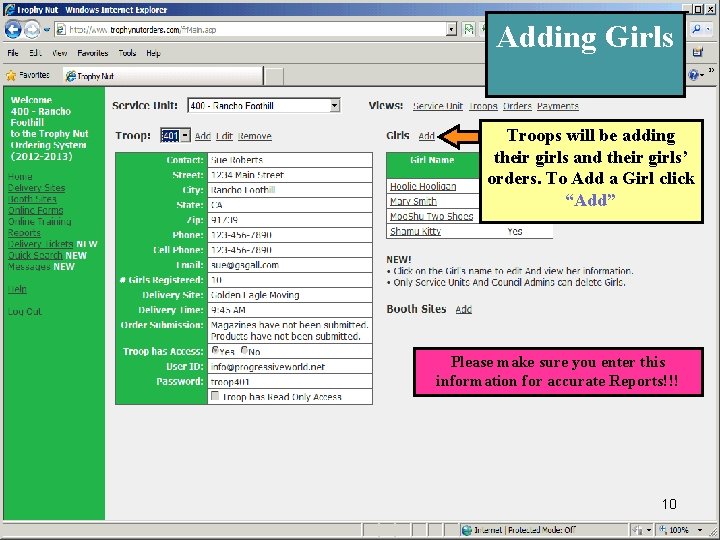This screenshot has width=720, height=540.
Task: Click Delivery Sites in the green sidebar
Action: [36, 188]
